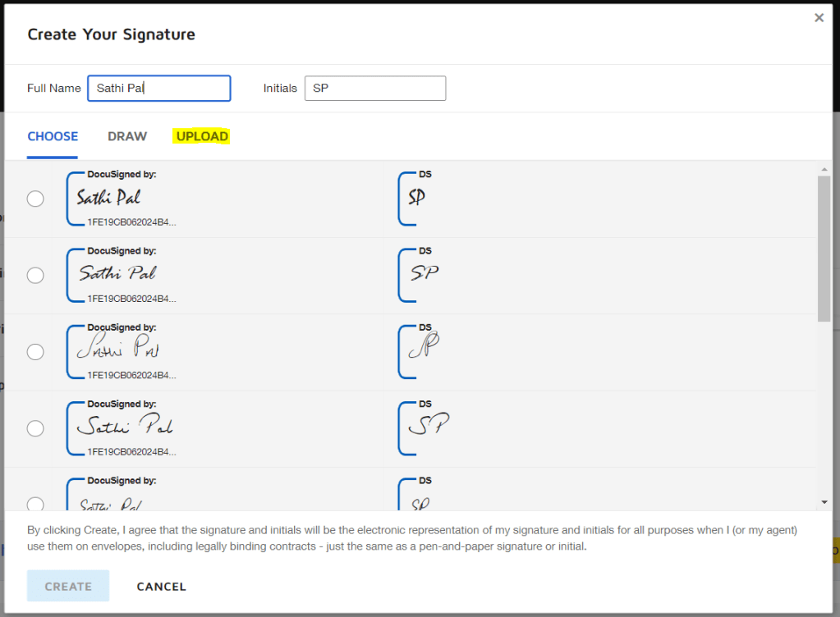Close the Create Your Signature dialog
Image resolution: width=840 pixels, height=617 pixels.
819,18
